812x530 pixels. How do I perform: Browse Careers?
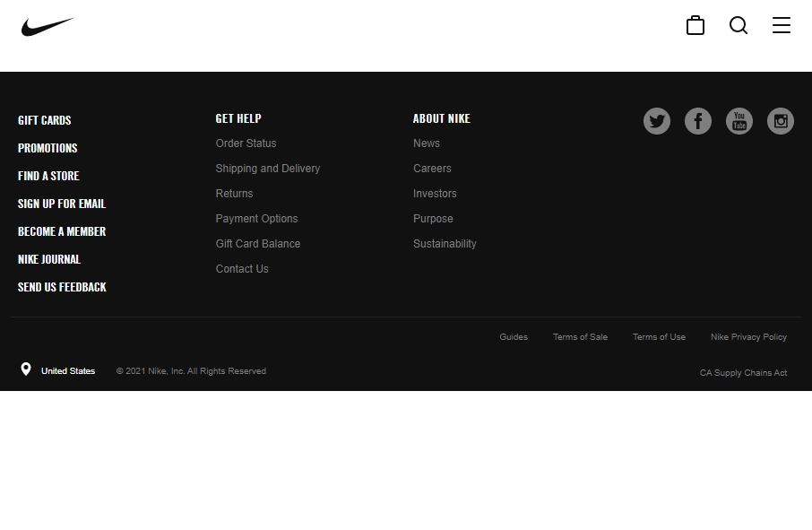(432, 169)
